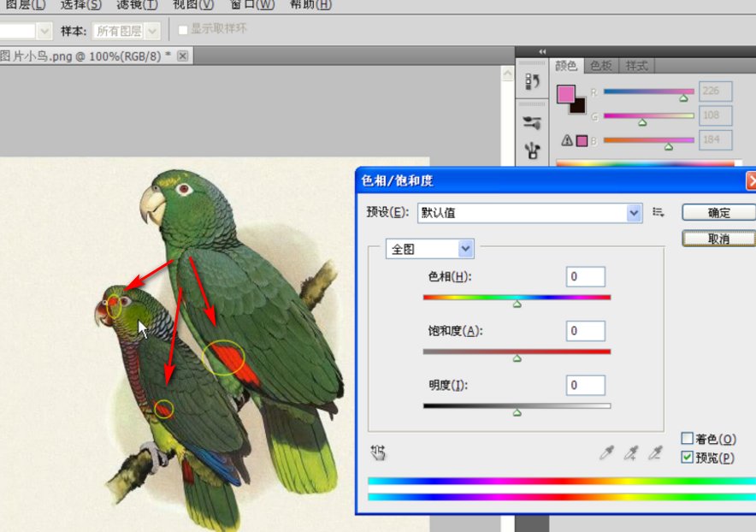Screen dimensions: 756x532
Task: Open the Brush Presets panel icon
Action: click(x=533, y=122)
